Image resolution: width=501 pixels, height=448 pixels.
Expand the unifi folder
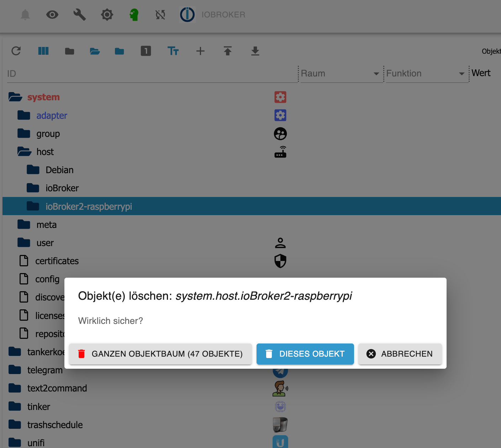(15, 442)
